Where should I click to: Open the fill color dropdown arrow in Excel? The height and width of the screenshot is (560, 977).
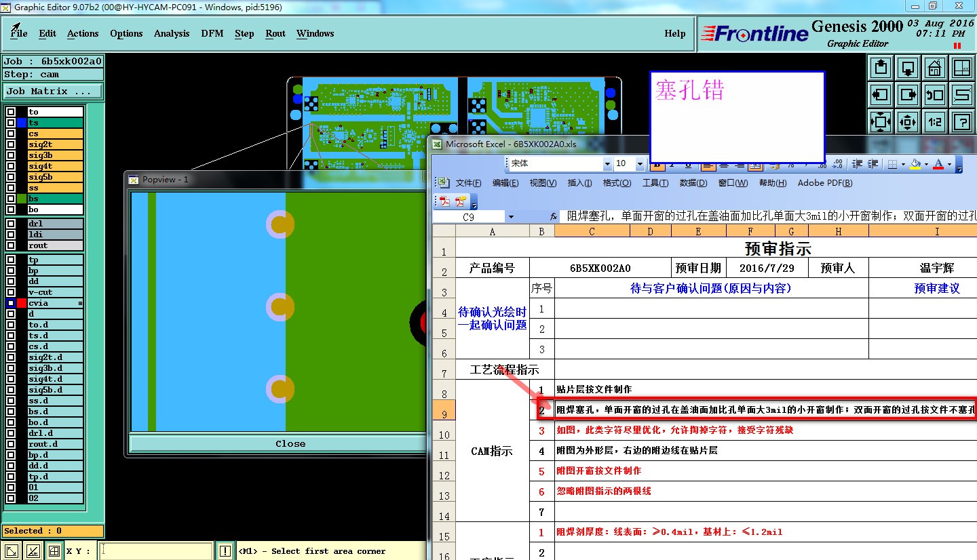coord(926,164)
